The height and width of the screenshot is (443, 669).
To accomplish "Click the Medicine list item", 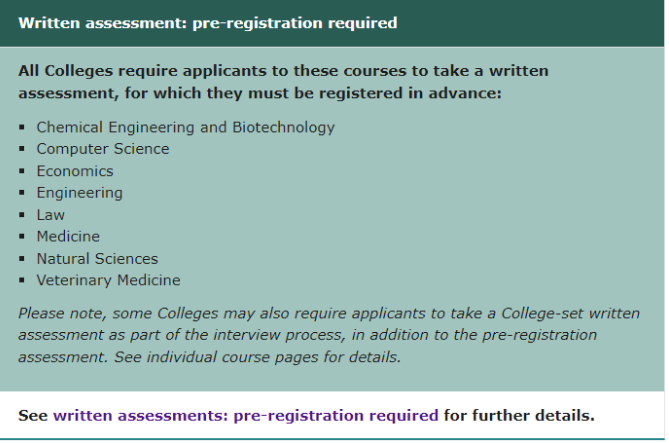I will tap(68, 237).
